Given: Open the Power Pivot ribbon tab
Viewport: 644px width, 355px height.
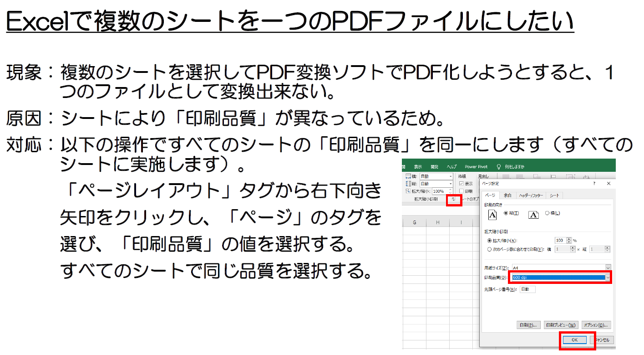Looking at the screenshot, I should click(x=476, y=167).
